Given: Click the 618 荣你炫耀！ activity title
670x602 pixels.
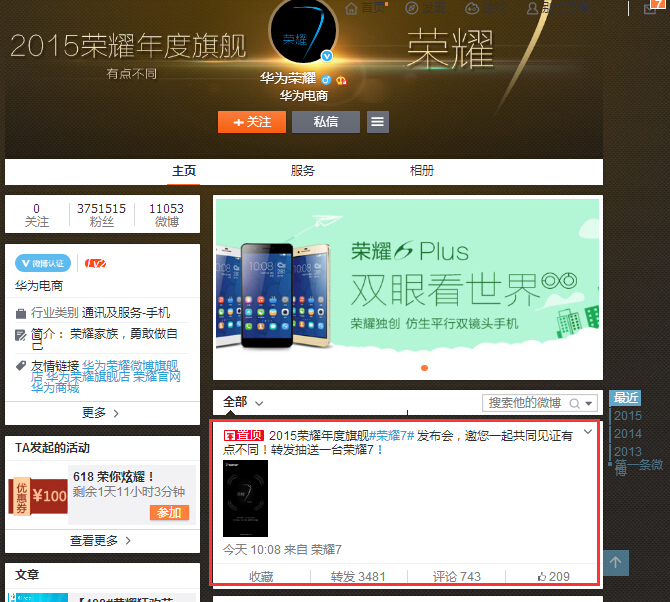Looking at the screenshot, I should tap(114, 476).
